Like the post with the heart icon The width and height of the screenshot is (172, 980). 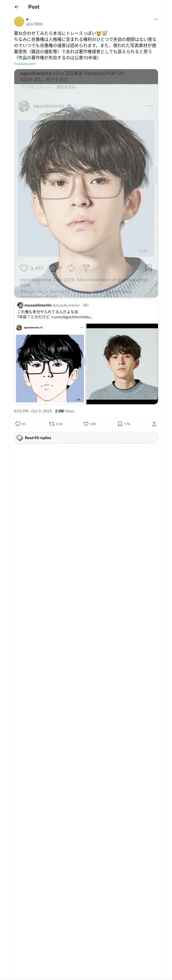click(x=86, y=424)
